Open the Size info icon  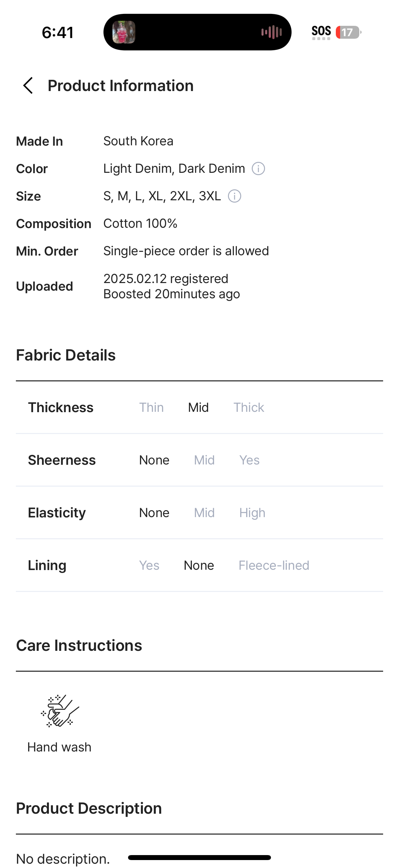(x=234, y=196)
